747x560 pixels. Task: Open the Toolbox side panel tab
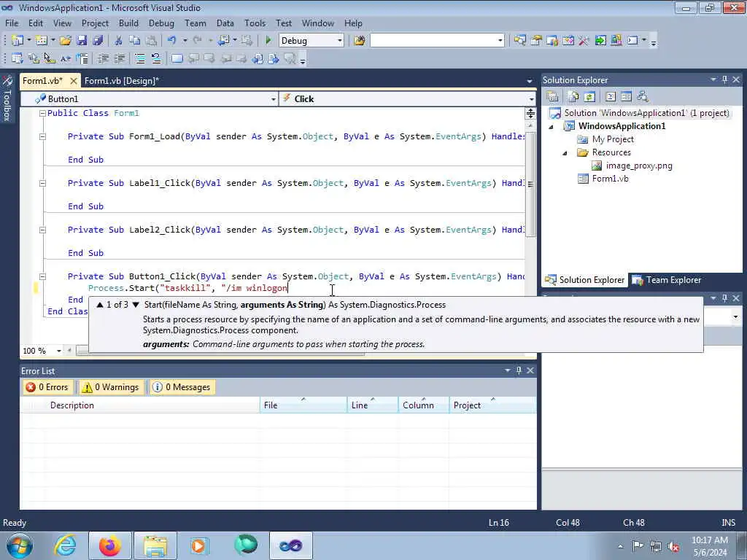coord(7,98)
